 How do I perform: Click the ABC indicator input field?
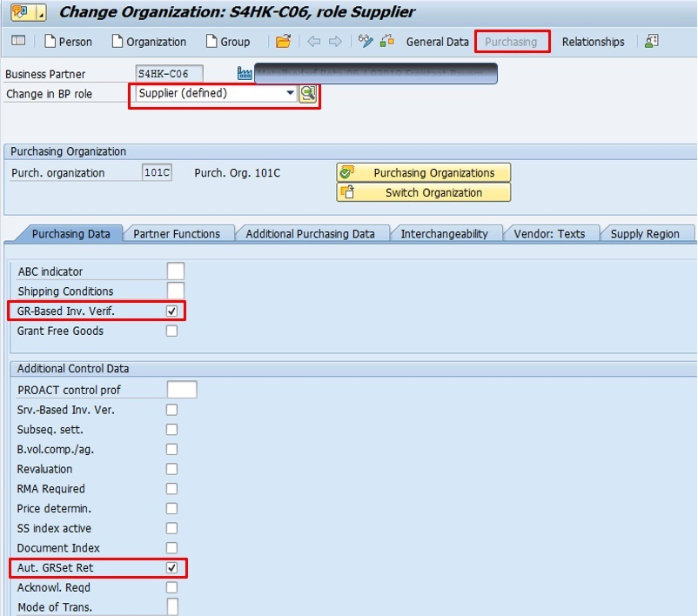point(176,271)
